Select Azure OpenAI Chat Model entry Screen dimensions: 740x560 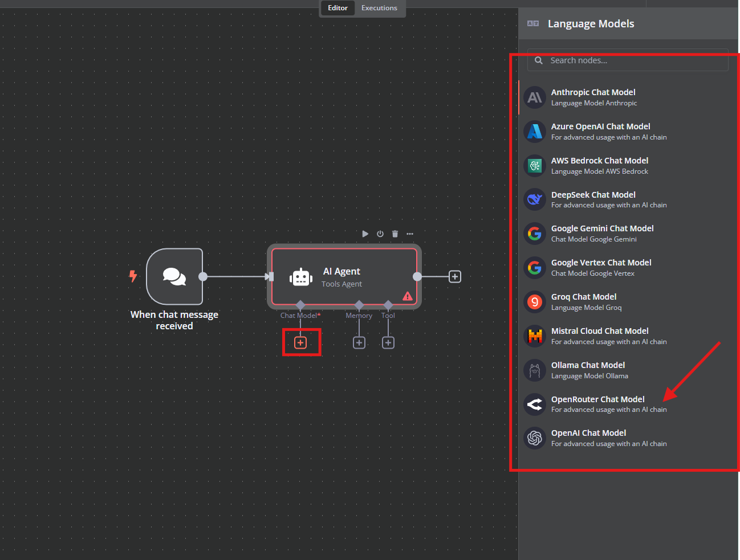tap(628, 132)
